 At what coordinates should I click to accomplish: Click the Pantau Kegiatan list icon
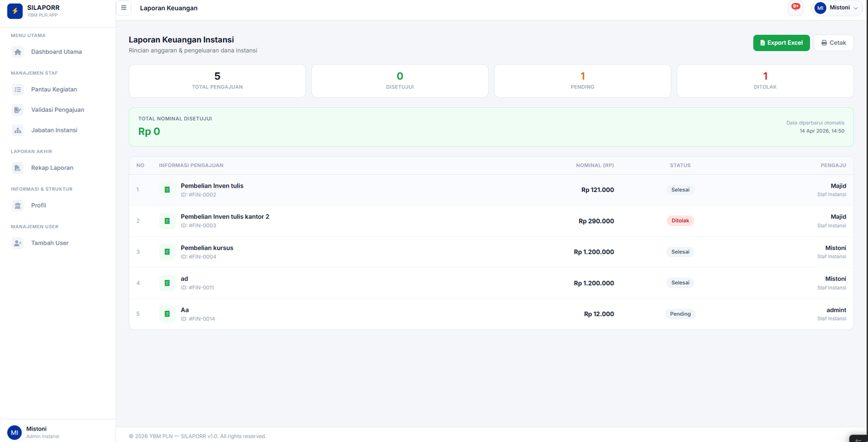point(18,89)
